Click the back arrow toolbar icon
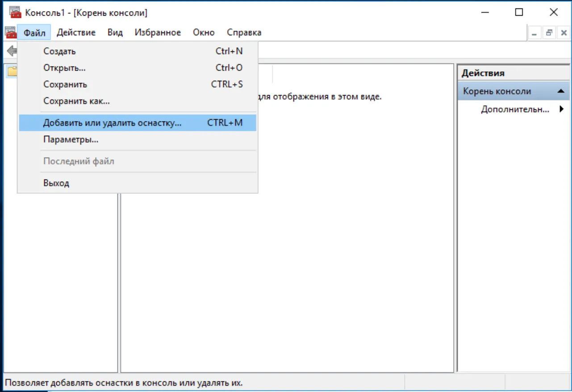Image resolution: width=572 pixels, height=392 pixels. click(x=12, y=51)
